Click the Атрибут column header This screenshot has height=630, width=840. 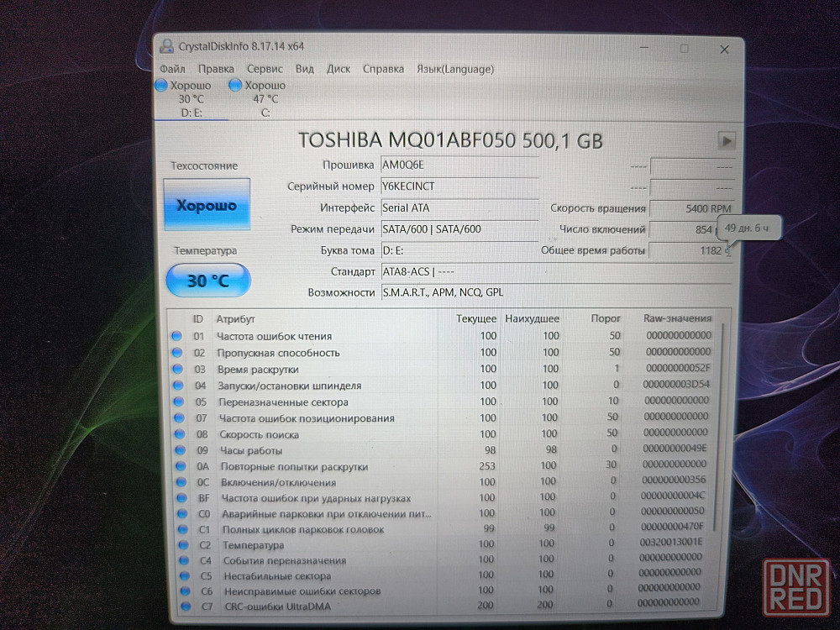pos(235,318)
